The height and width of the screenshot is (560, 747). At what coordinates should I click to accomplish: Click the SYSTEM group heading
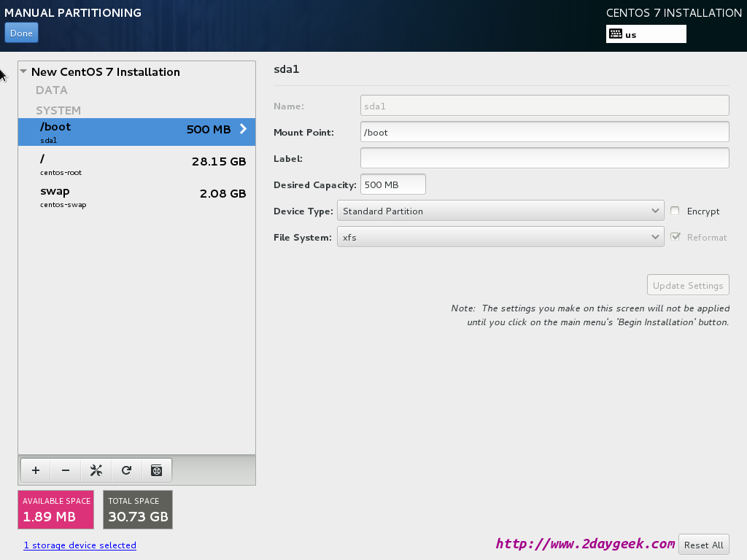[58, 111]
